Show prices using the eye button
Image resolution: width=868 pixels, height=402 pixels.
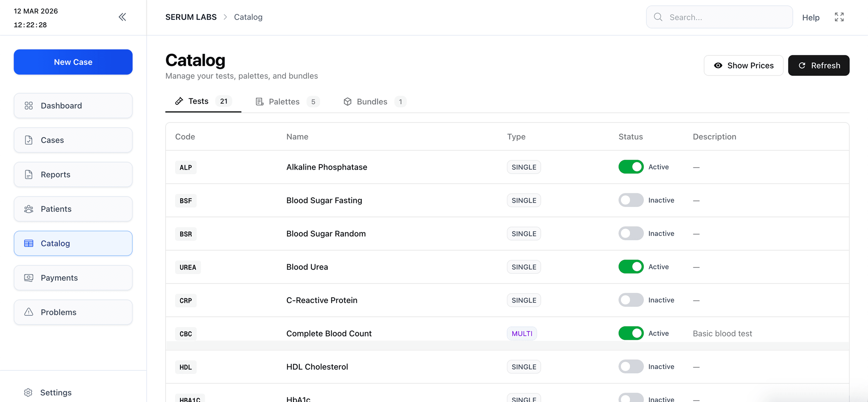pyautogui.click(x=743, y=65)
